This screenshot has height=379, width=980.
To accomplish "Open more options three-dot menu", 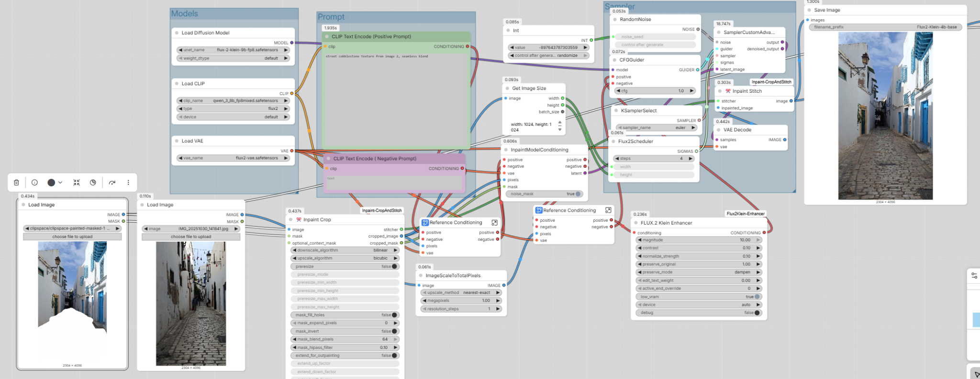I will tap(128, 183).
